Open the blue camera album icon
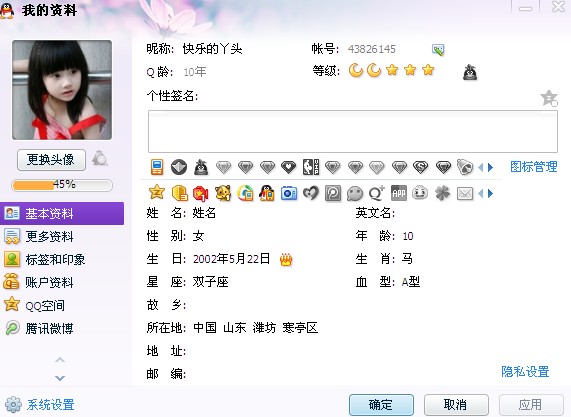Image resolution: width=571 pixels, height=417 pixels. tap(289, 193)
